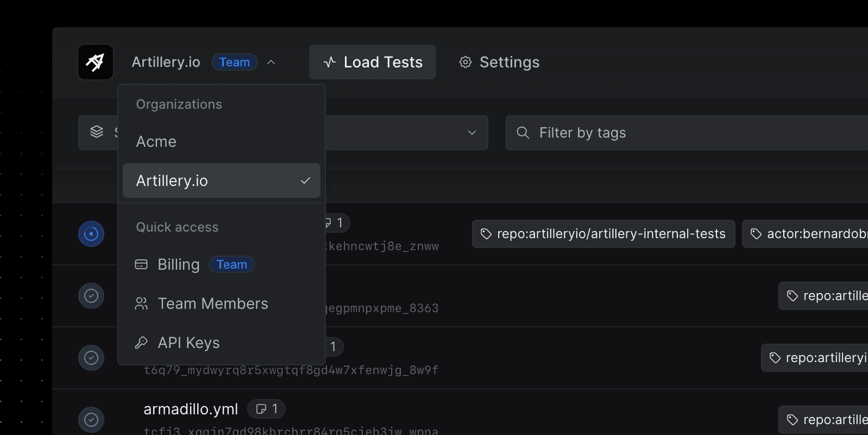The width and height of the screenshot is (868, 435).
Task: Open the Load Tests tab
Action: coord(373,62)
